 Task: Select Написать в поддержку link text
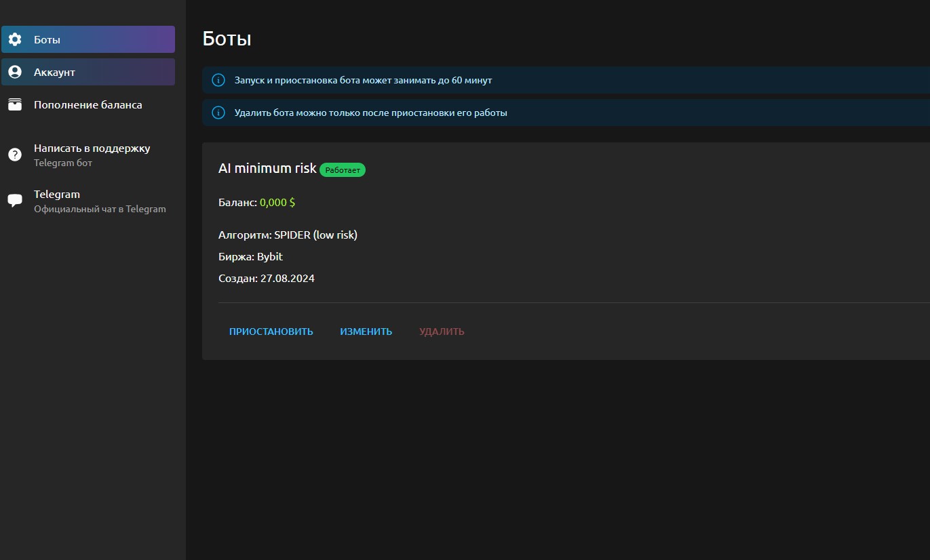pyautogui.click(x=92, y=148)
